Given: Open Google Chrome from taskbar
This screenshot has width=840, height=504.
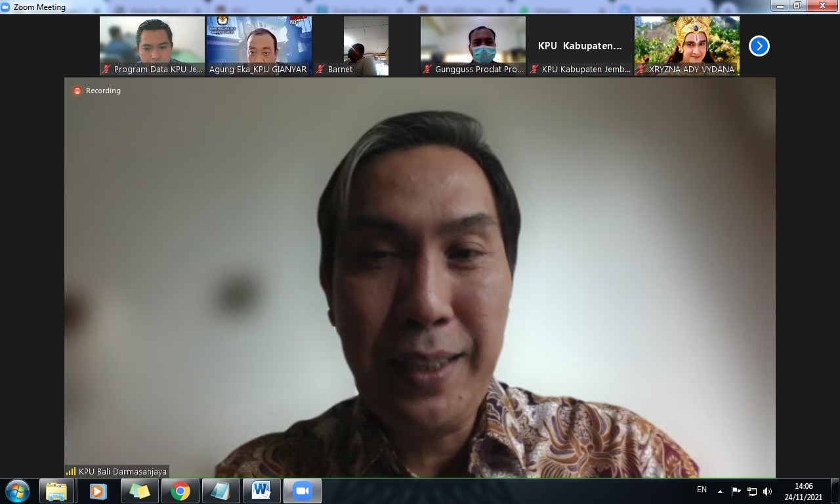Looking at the screenshot, I should pyautogui.click(x=180, y=491).
